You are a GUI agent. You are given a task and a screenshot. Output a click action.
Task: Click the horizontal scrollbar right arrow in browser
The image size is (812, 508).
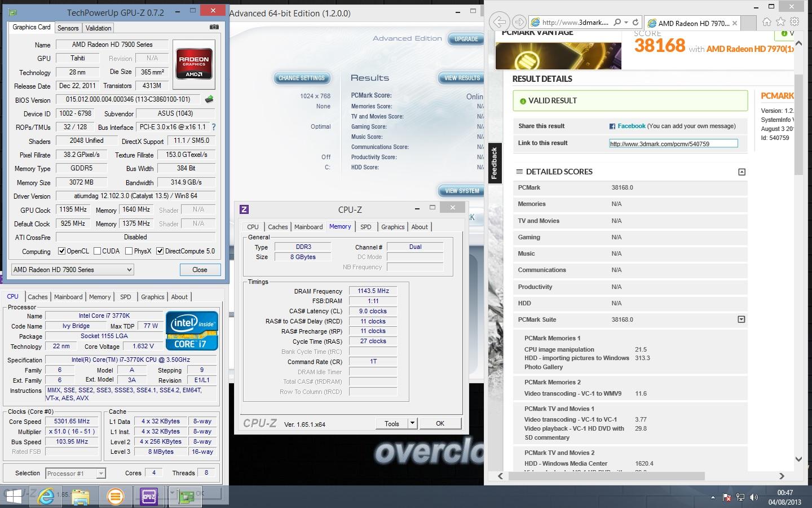782,476
